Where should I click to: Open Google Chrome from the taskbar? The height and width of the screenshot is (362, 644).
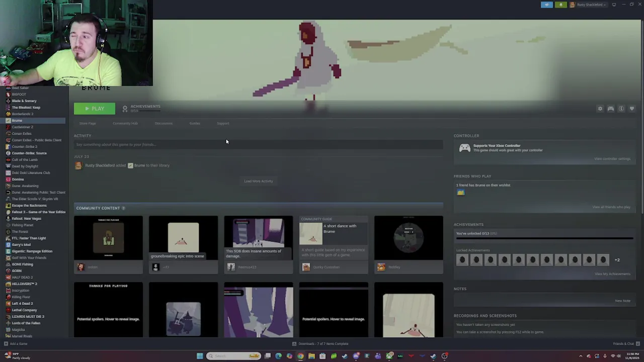(300, 356)
